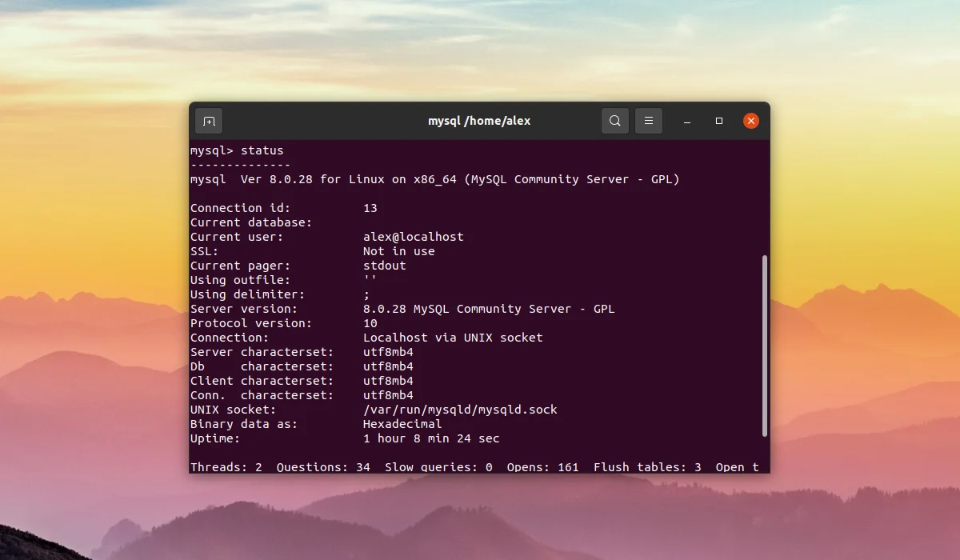
Task: Close the mysql terminal window
Action: click(x=751, y=121)
